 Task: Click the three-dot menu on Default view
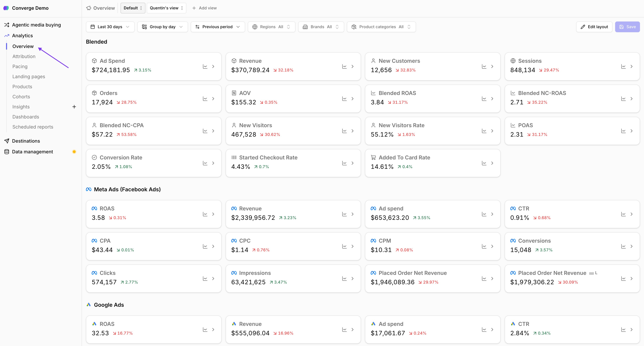(141, 8)
